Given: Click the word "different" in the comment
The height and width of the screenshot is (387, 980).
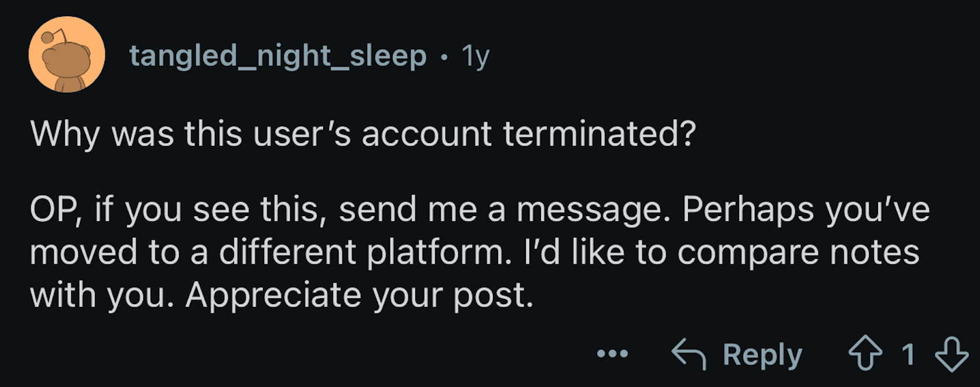Looking at the screenshot, I should 287,252.
